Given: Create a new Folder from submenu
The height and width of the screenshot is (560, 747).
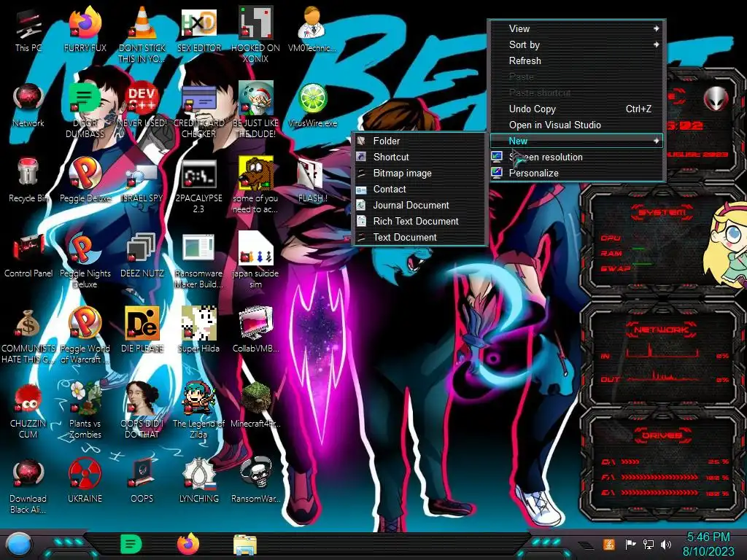Looking at the screenshot, I should point(419,141).
